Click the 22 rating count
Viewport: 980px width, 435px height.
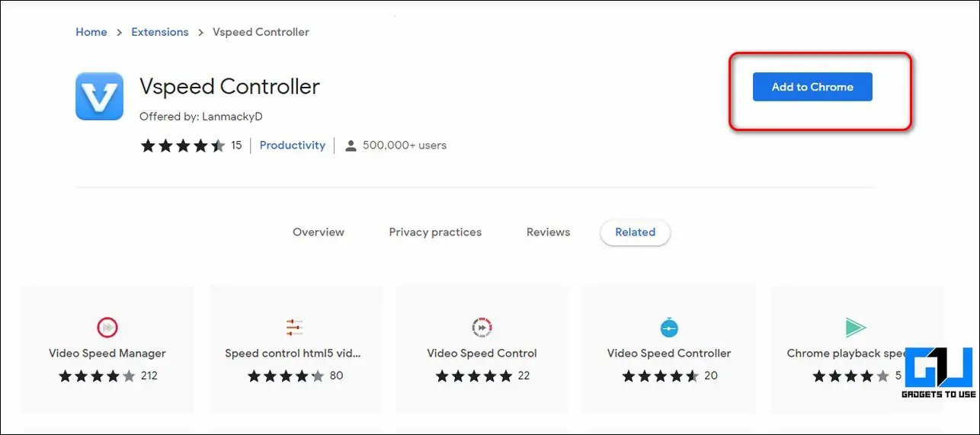click(523, 376)
